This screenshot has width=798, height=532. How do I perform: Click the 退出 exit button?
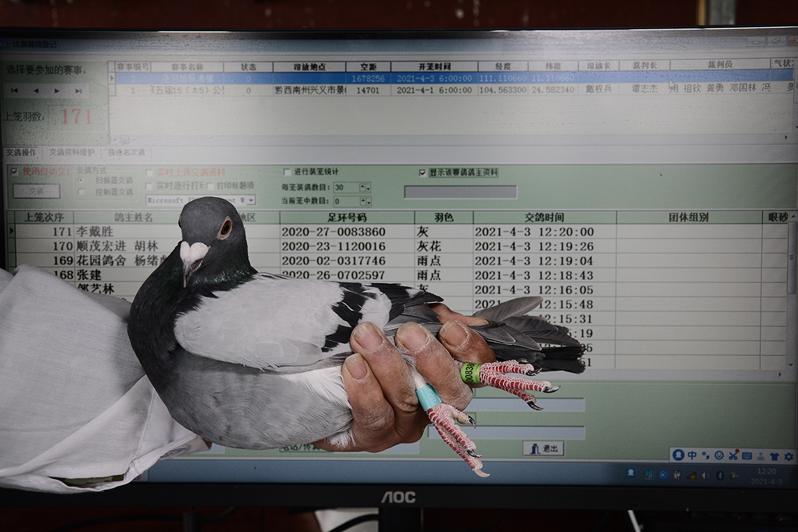click(543, 448)
